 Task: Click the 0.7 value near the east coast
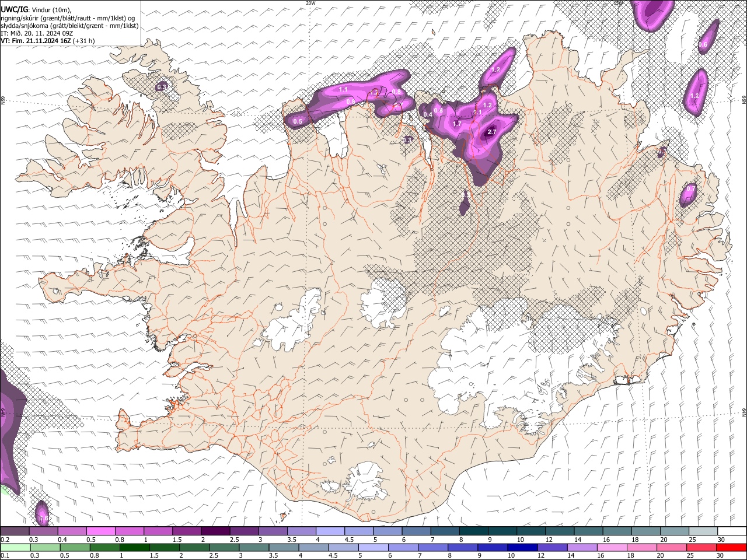point(691,189)
